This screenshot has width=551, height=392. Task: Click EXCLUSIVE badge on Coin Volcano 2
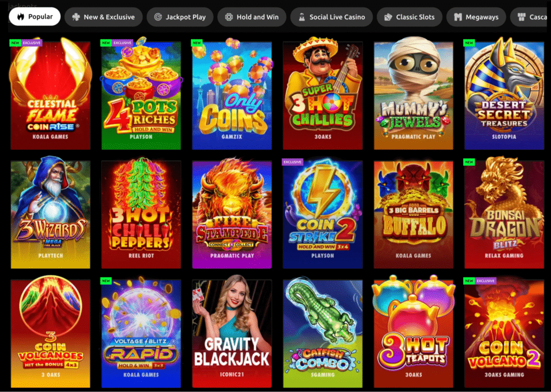point(486,281)
